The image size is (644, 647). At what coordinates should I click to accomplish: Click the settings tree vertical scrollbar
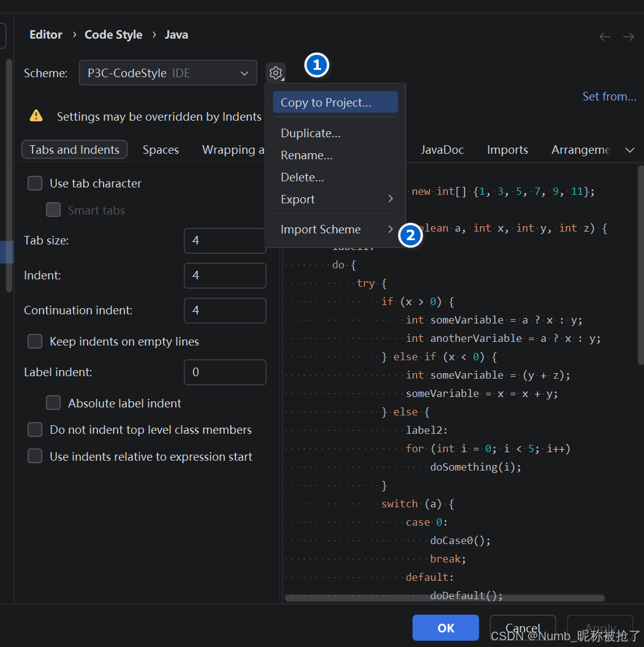click(9, 175)
